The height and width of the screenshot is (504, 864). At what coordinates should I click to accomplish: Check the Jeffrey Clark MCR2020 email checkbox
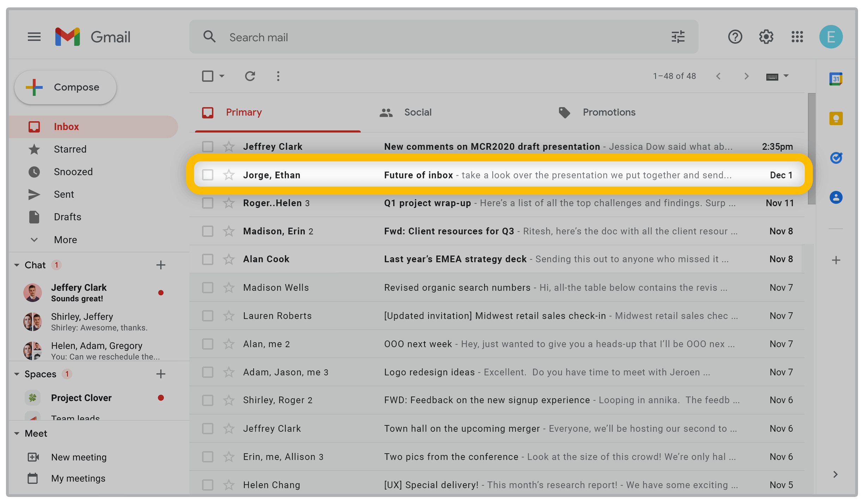coord(208,147)
